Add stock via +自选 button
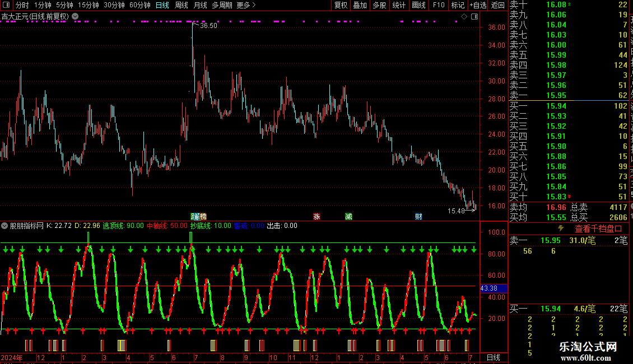The width and height of the screenshot is (633, 364). [478, 5]
